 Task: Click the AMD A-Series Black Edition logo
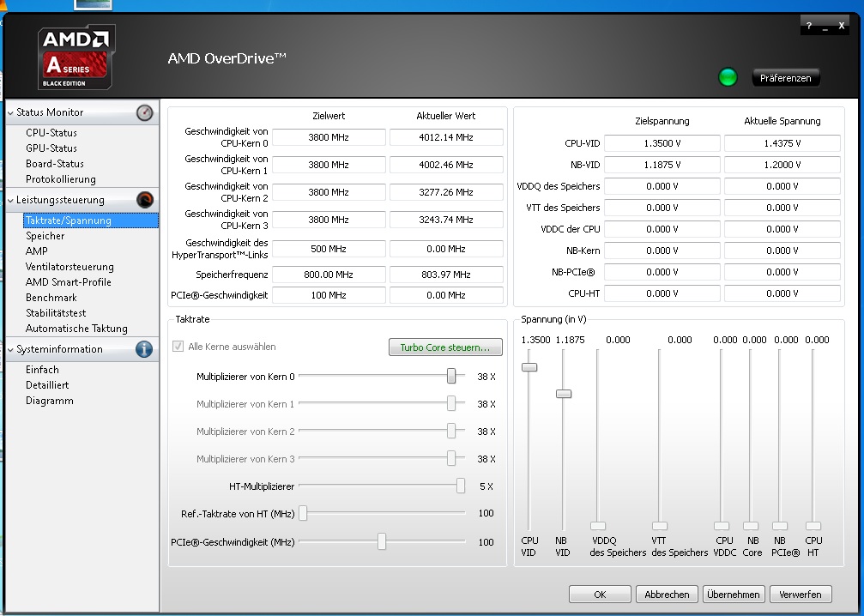[76, 57]
